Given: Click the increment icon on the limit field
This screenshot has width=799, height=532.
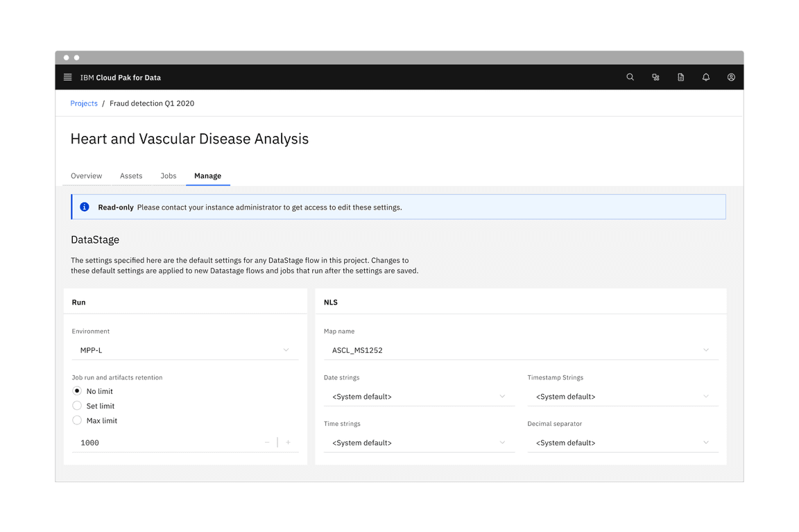Looking at the screenshot, I should [x=288, y=442].
